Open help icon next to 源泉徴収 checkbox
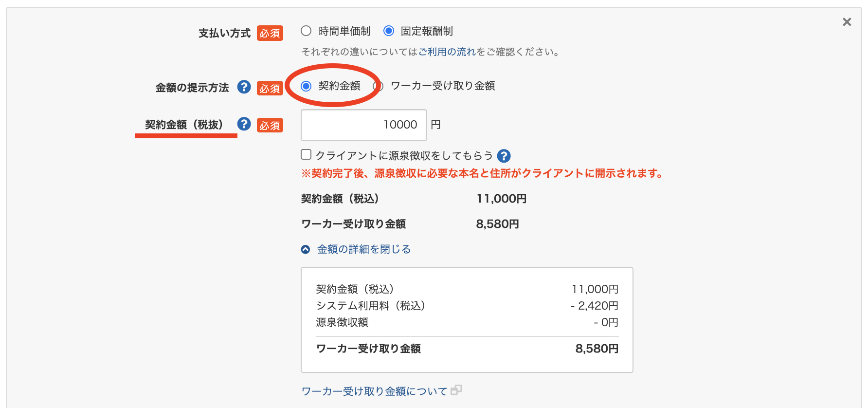Image resolution: width=868 pixels, height=408 pixels. [x=504, y=156]
